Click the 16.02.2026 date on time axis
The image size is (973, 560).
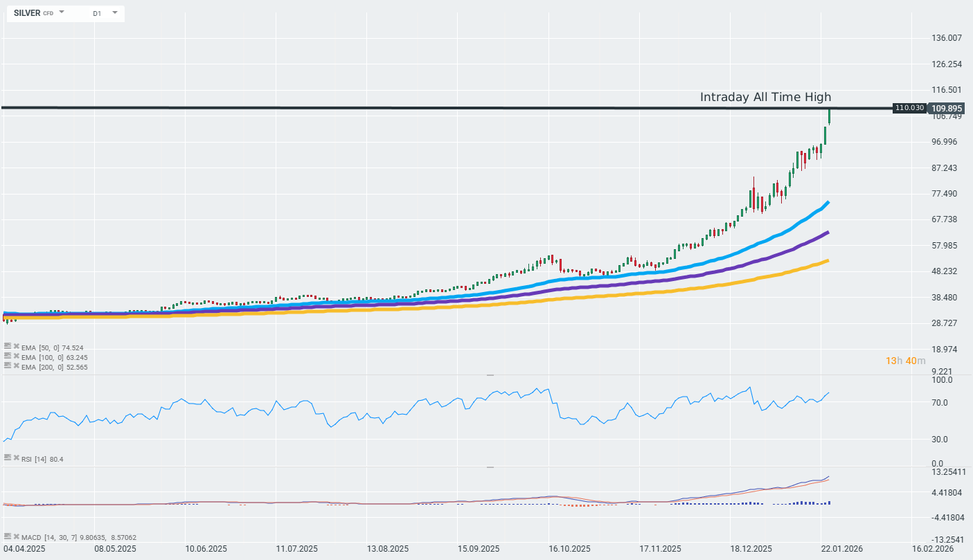pos(932,549)
